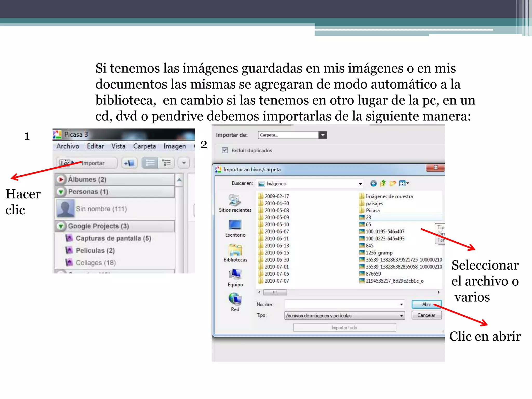Select the image file named 23
This screenshot has height=399, width=532.
point(365,217)
